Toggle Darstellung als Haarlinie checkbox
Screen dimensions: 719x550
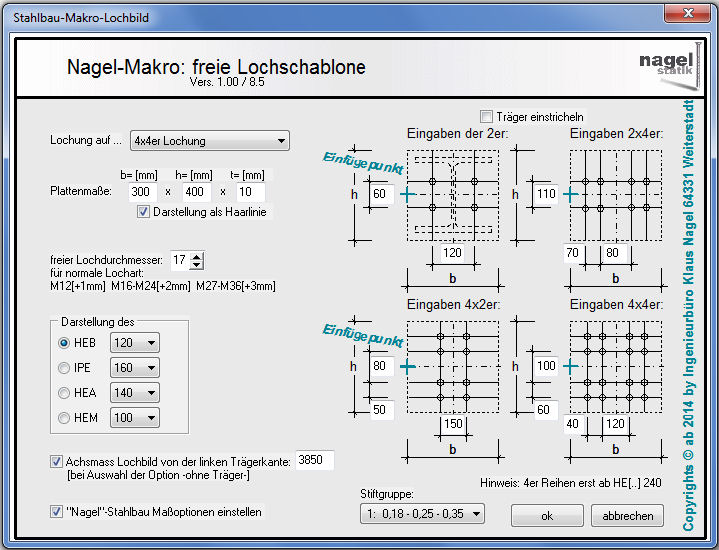pos(144,211)
